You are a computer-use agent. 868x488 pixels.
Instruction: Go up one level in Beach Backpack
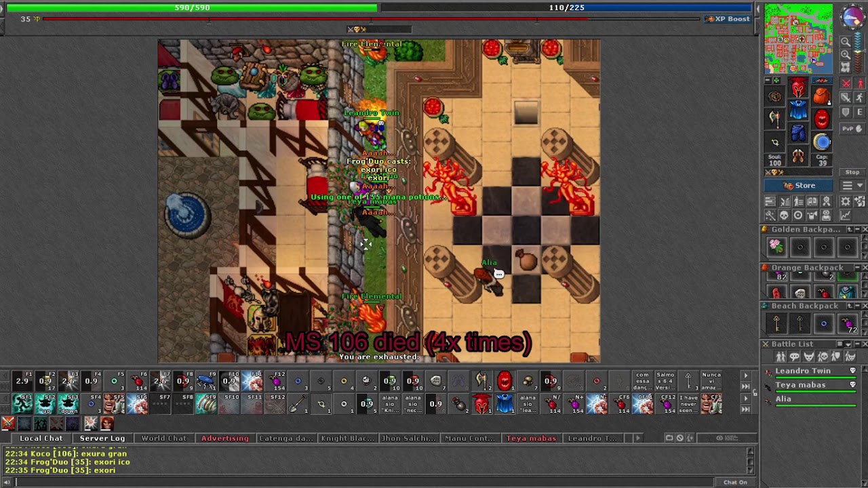pos(848,306)
